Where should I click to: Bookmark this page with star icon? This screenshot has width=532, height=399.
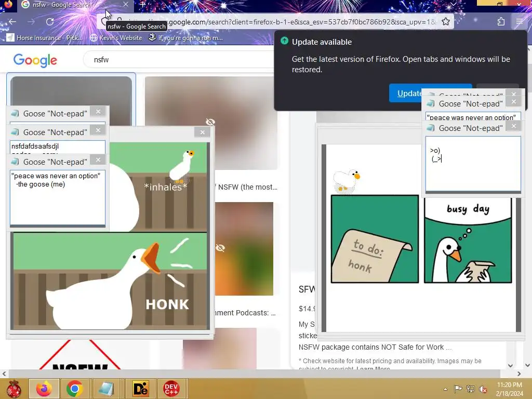tap(446, 22)
